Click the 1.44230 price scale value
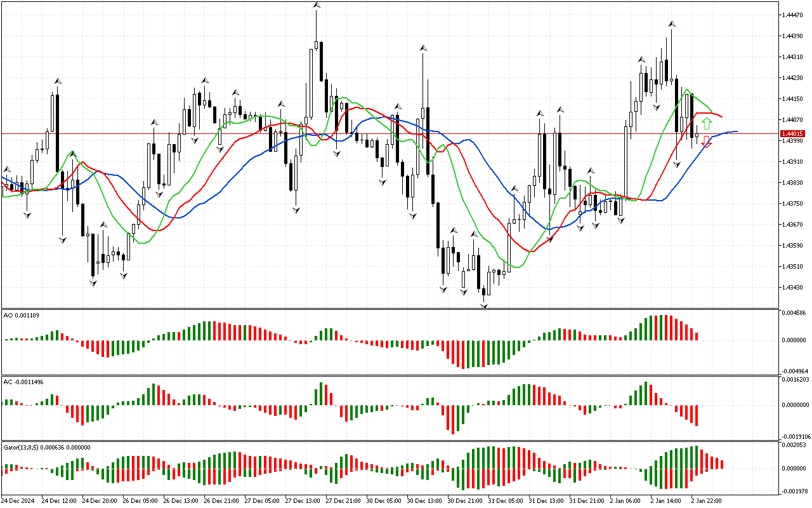This screenshot has width=812, height=508. 793,77
